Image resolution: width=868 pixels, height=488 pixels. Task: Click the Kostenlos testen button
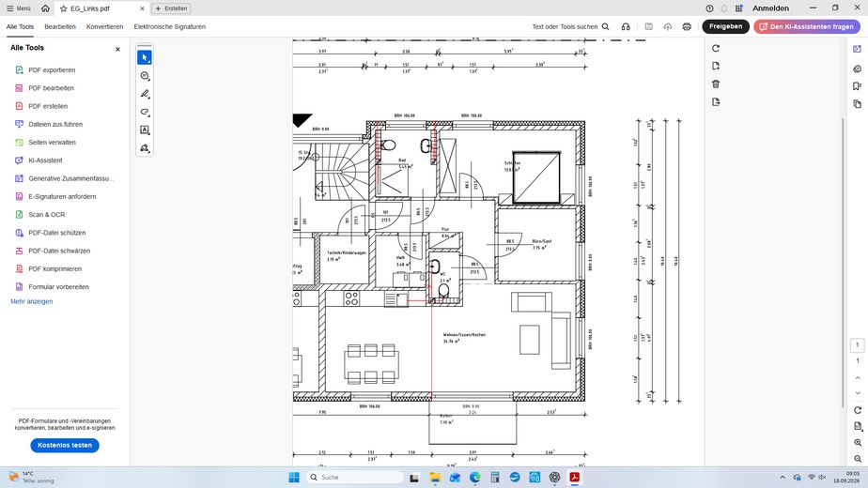[x=65, y=446]
